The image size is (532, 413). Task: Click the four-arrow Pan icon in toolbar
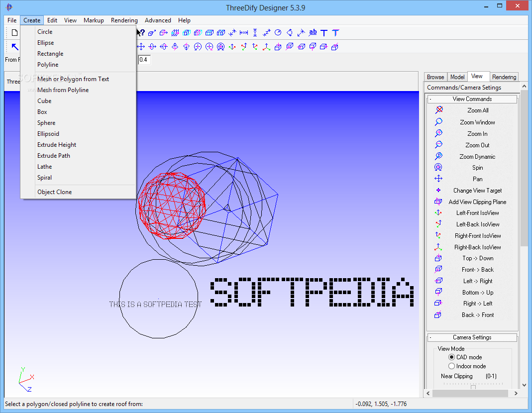click(141, 47)
